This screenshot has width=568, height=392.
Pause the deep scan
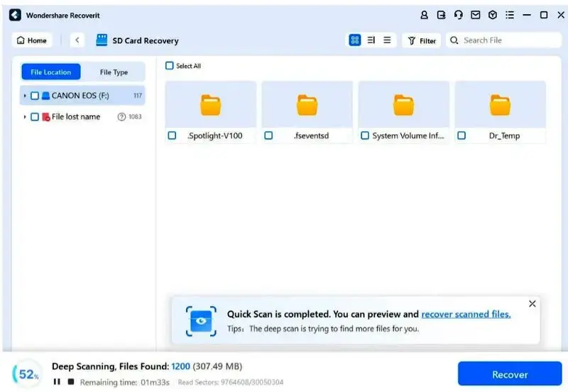click(57, 381)
